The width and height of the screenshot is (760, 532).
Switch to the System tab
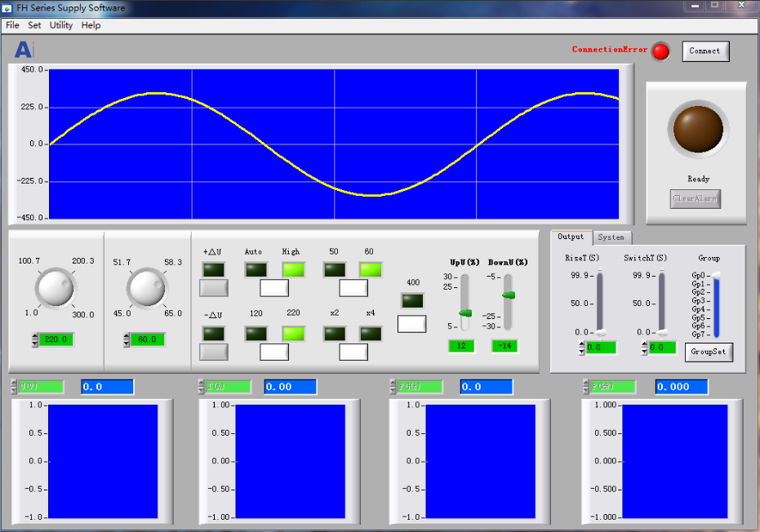(x=611, y=237)
